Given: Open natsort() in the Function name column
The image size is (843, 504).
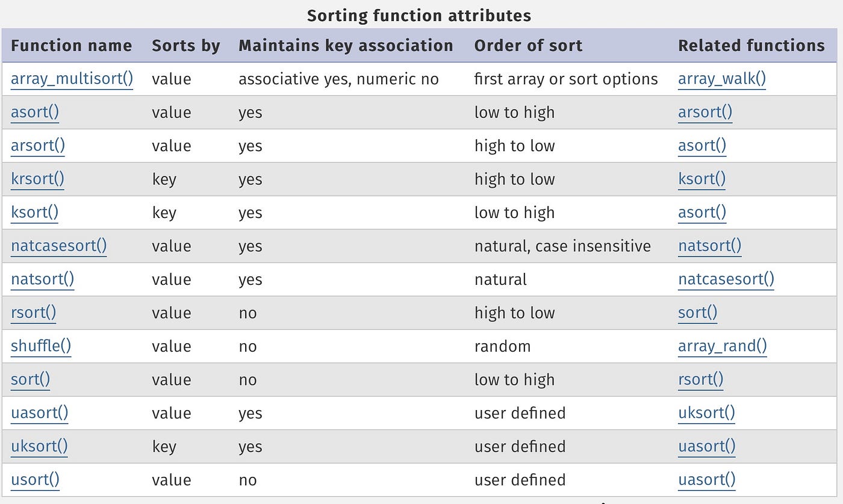Looking at the screenshot, I should tap(42, 279).
